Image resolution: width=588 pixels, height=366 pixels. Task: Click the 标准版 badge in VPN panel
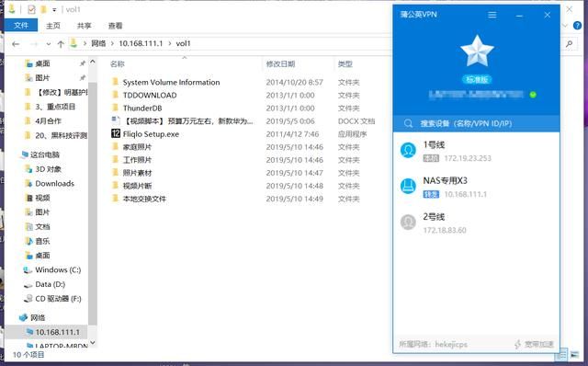477,79
